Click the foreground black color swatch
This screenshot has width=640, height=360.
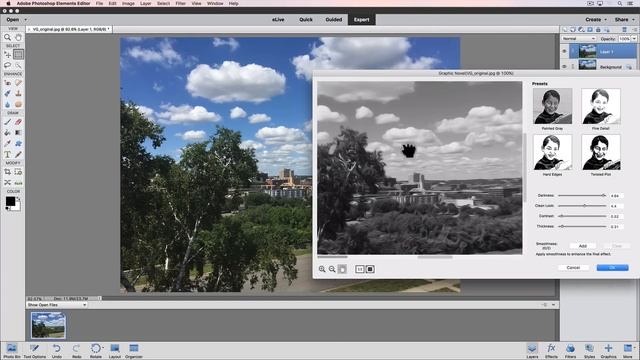pyautogui.click(x=10, y=201)
